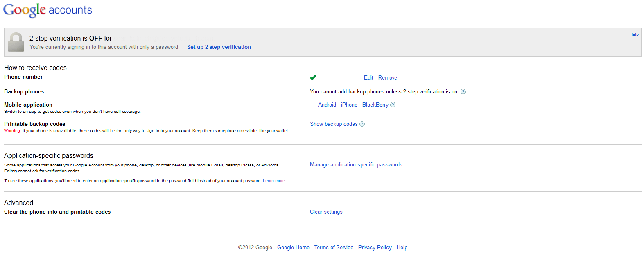This screenshot has width=644, height=271.
Task: Click the red 'Warning:' text
Action: [13, 131]
